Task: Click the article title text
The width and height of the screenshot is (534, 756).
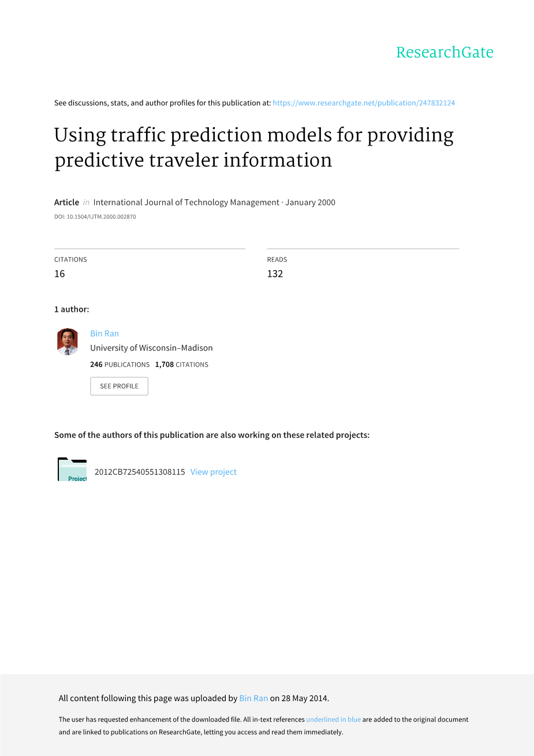Action: coord(254,147)
